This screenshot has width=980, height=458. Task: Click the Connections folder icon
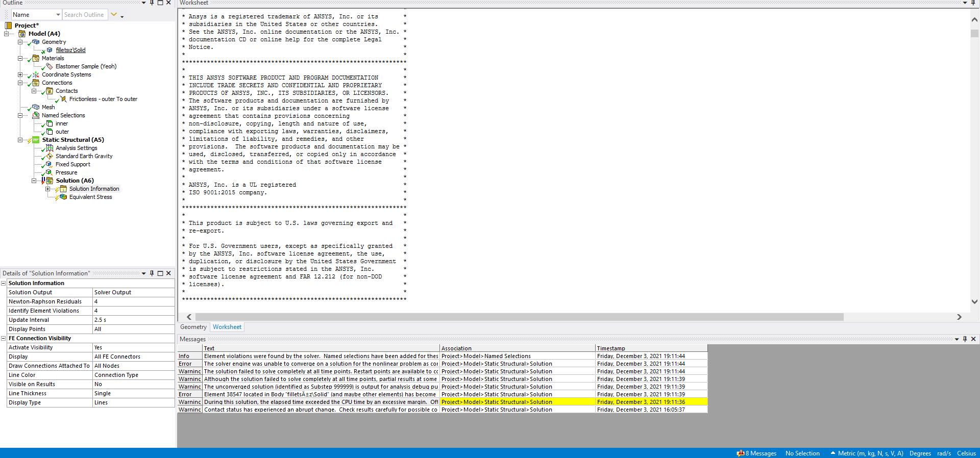click(x=36, y=83)
